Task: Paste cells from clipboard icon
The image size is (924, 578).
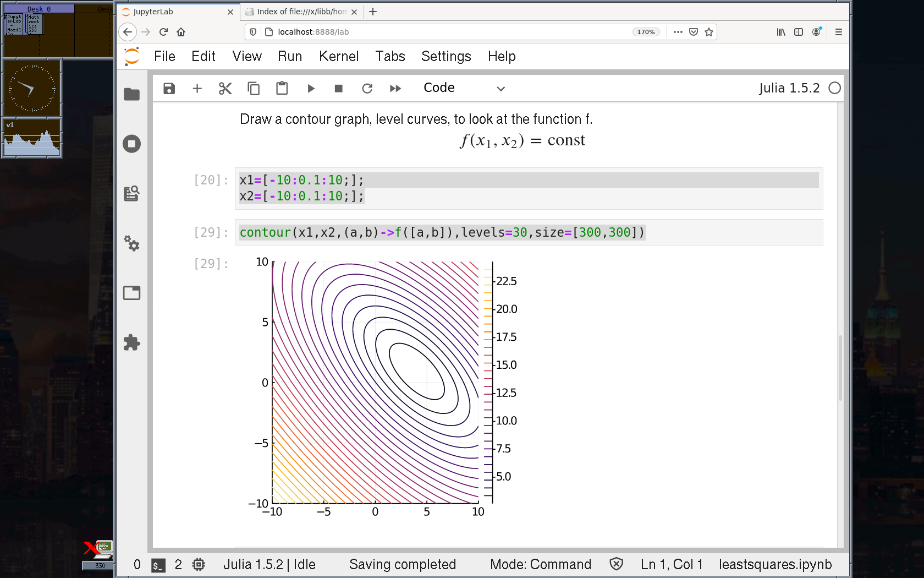Action: [x=282, y=89]
